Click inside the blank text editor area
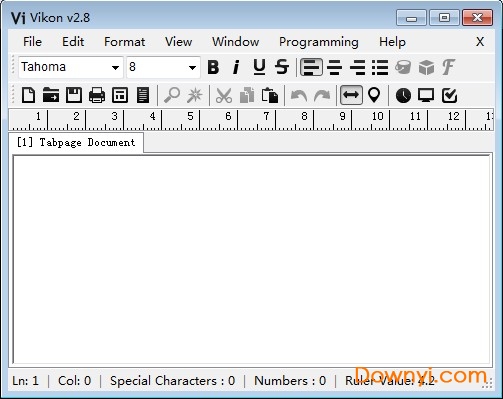 [x=252, y=259]
